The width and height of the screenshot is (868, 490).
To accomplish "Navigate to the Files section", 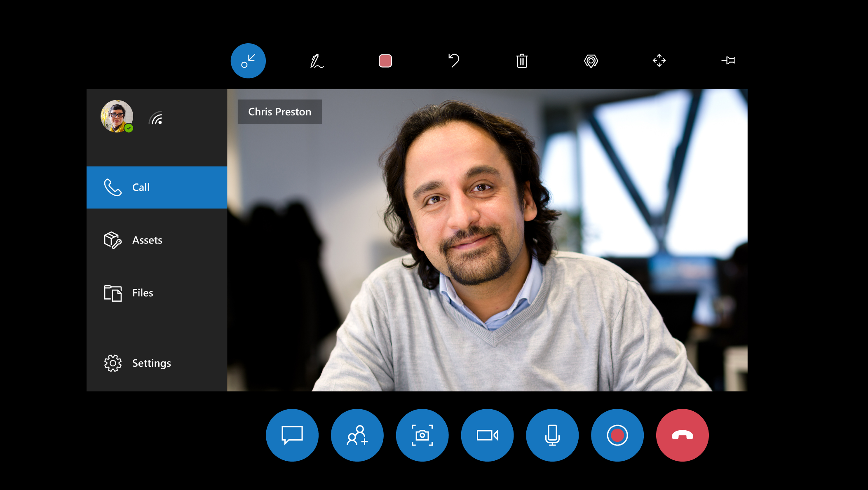I will click(157, 293).
